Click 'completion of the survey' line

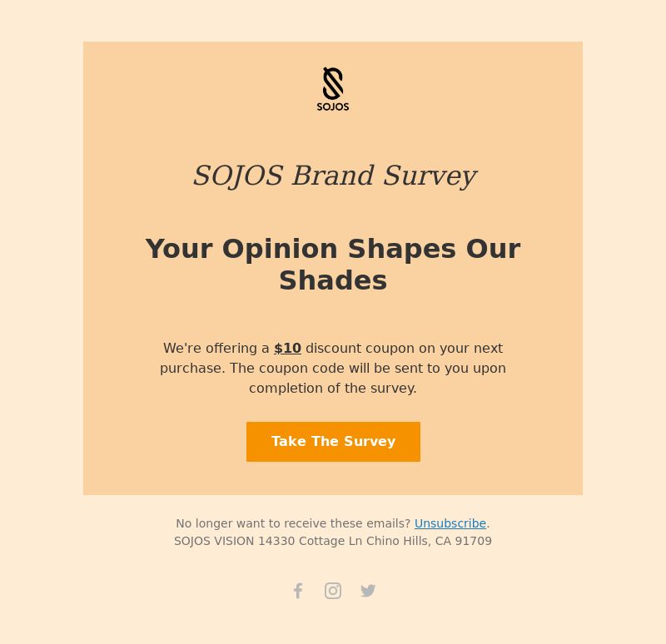(x=333, y=388)
